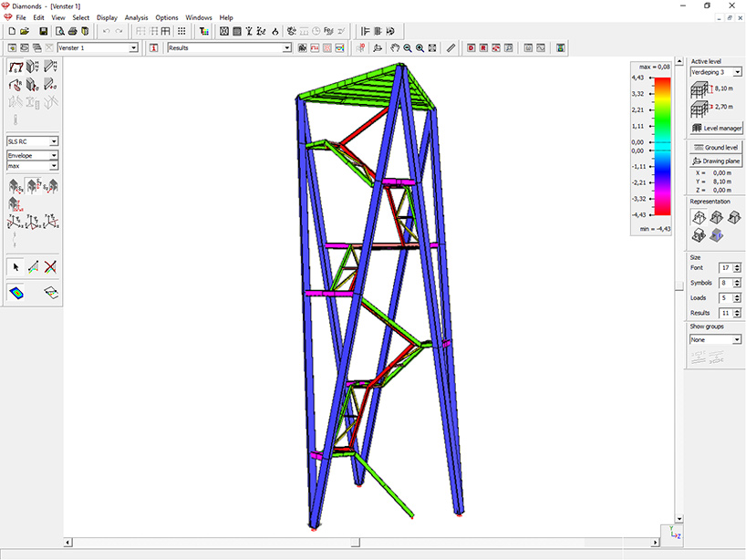Click the Font size stepper
The image size is (746, 560).
click(x=737, y=268)
